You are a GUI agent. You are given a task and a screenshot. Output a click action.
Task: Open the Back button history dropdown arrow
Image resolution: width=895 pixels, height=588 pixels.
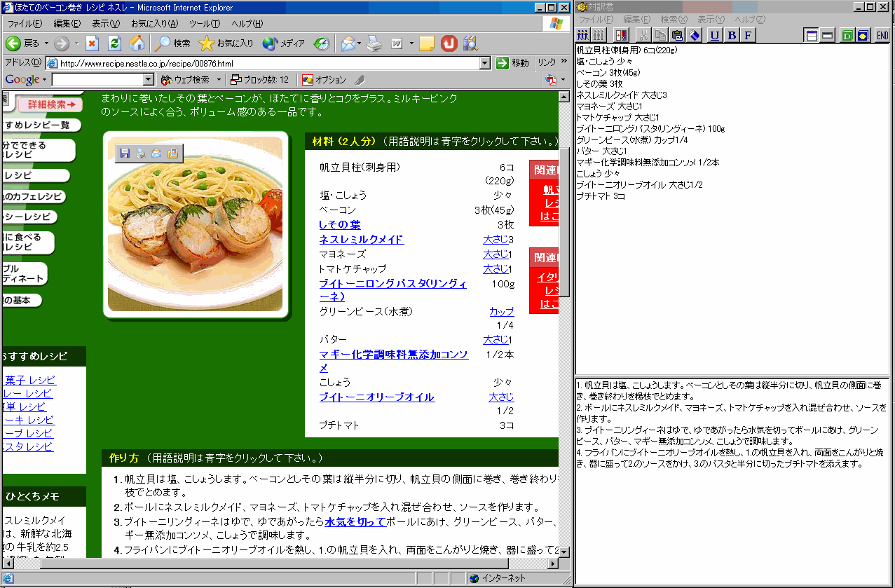coord(47,43)
